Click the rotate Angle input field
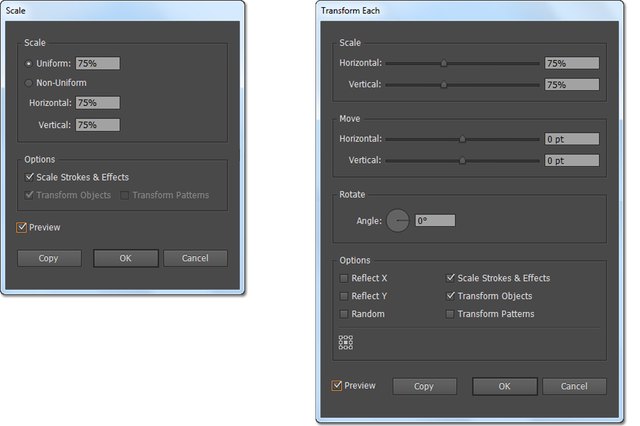The image size is (640, 426). [x=435, y=221]
